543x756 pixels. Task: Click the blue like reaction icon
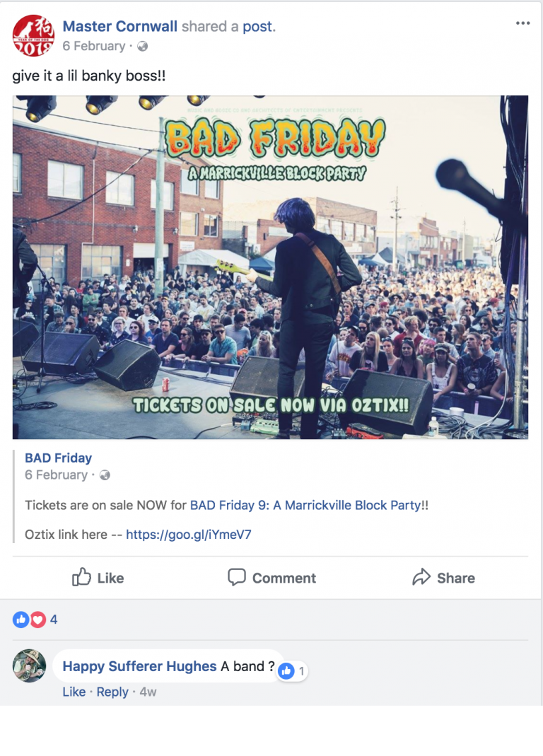pos(21,620)
